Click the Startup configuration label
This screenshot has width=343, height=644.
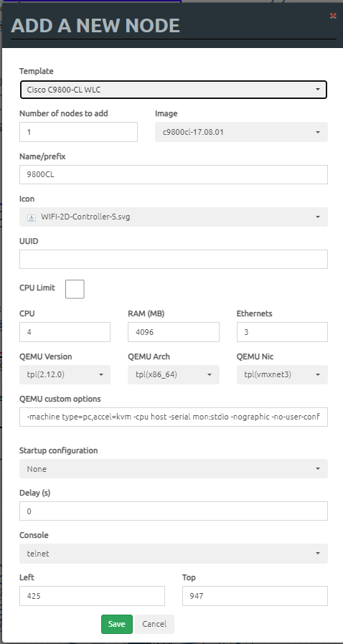[58, 450]
